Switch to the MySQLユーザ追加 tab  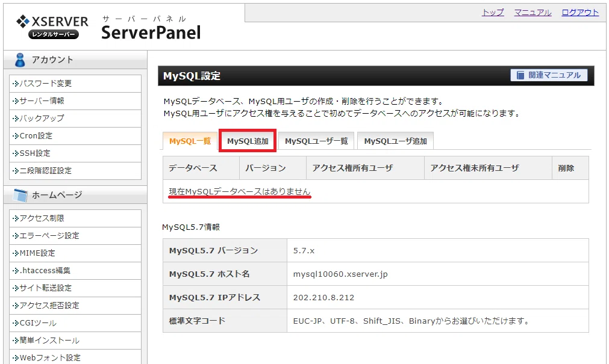point(395,141)
